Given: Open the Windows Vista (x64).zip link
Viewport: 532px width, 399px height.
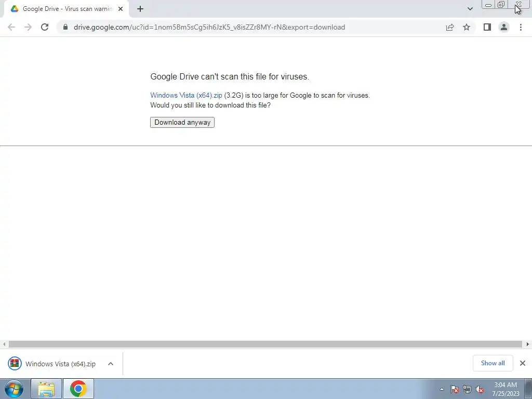Looking at the screenshot, I should click(187, 96).
